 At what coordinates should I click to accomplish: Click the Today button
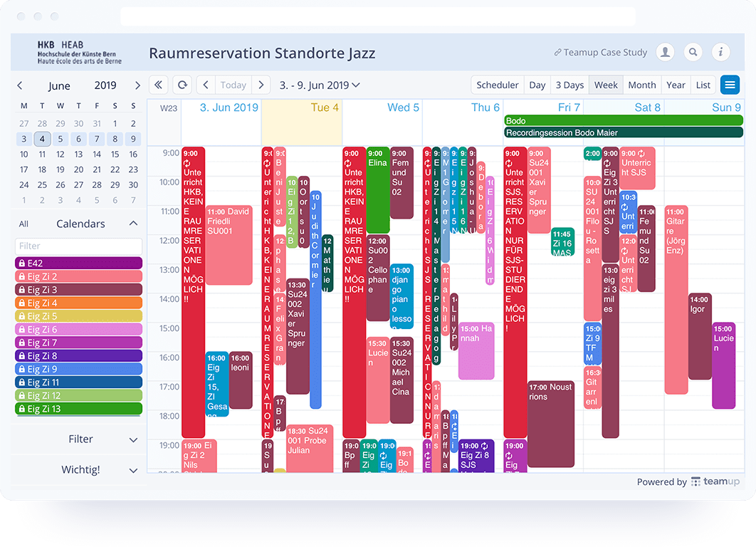[x=233, y=84]
